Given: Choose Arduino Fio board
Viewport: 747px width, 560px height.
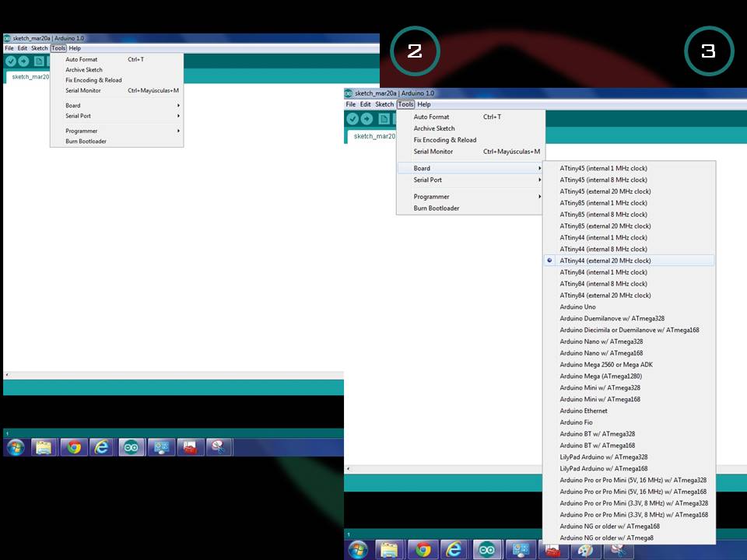Looking at the screenshot, I should (x=629, y=422).
